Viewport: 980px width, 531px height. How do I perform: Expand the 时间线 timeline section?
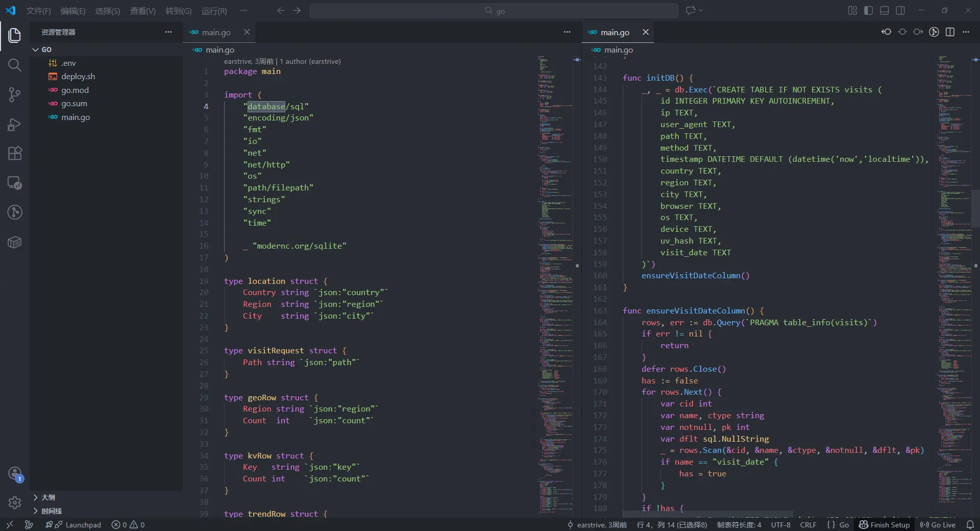(51, 511)
